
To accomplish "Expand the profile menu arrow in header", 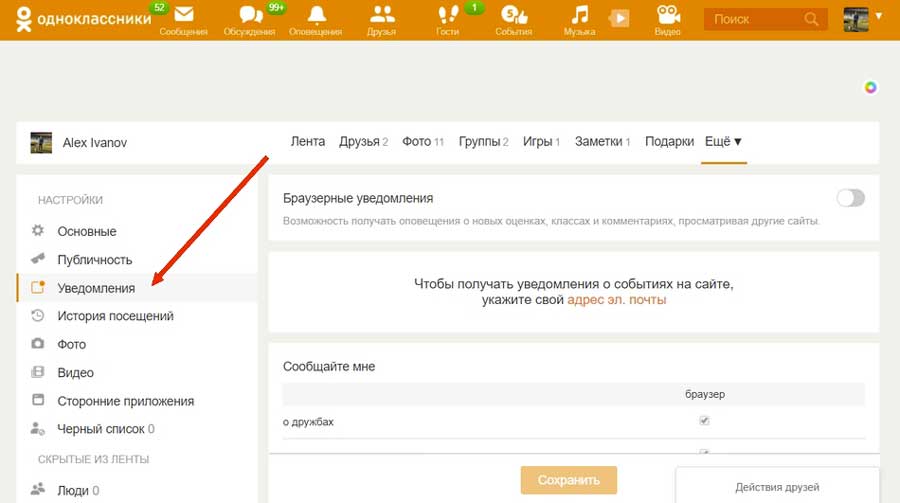I will point(879,16).
